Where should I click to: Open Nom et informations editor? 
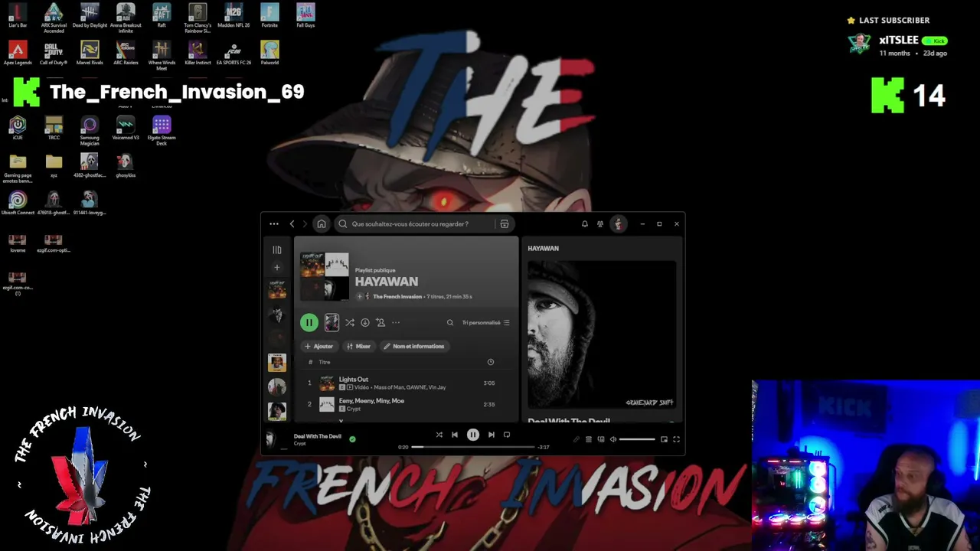pos(413,347)
